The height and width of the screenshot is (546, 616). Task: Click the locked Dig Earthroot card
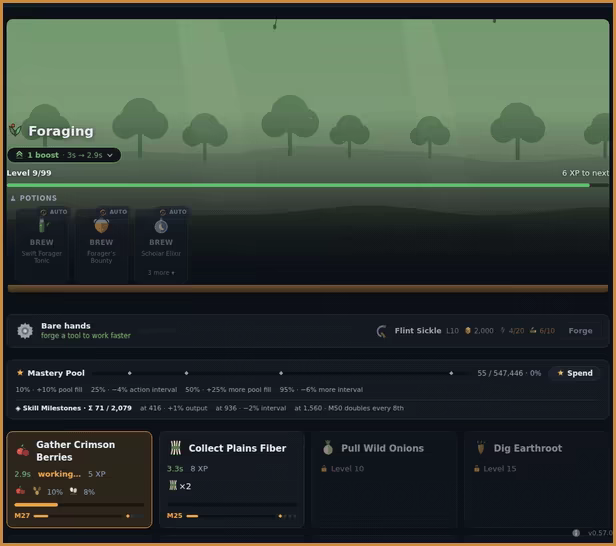[536, 480]
